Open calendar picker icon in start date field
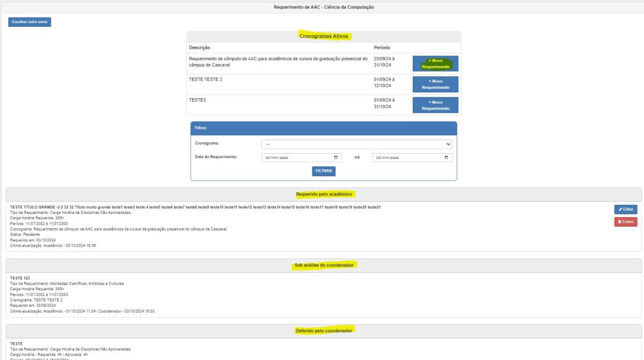The width and height of the screenshot is (644, 360). tap(336, 158)
